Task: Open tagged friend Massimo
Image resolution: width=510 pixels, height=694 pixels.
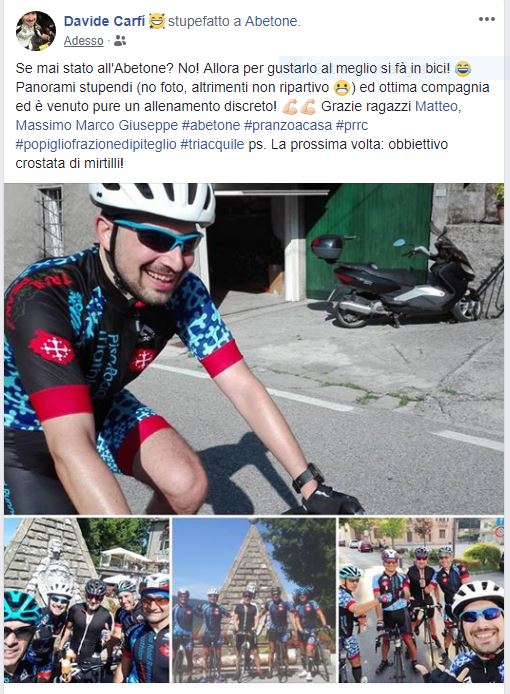Action: [x=43, y=125]
